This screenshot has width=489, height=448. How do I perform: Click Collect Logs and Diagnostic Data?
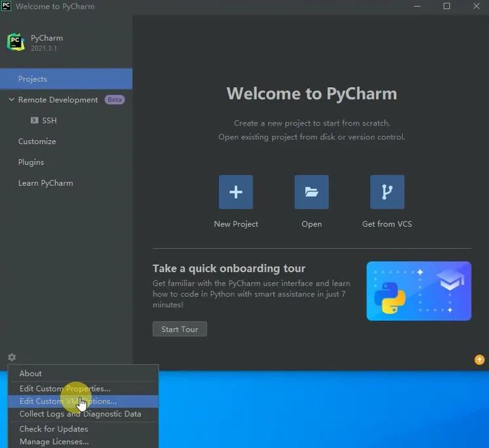click(80, 414)
